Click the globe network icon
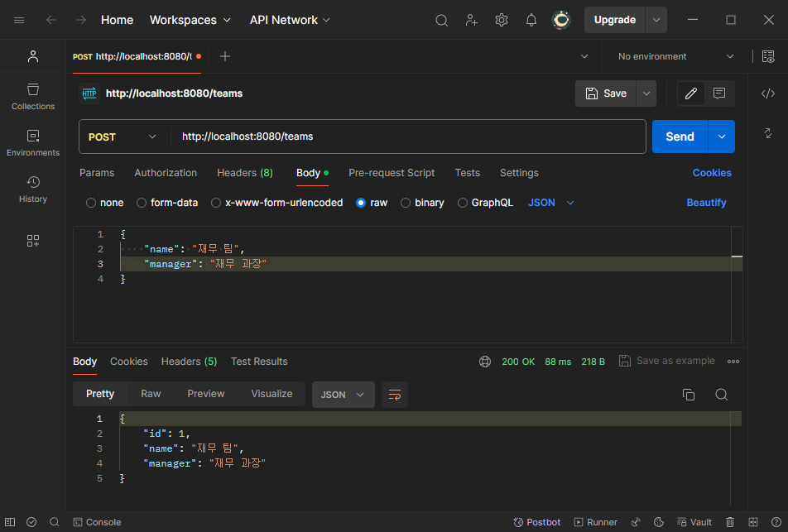This screenshot has height=532, width=788. coord(485,362)
